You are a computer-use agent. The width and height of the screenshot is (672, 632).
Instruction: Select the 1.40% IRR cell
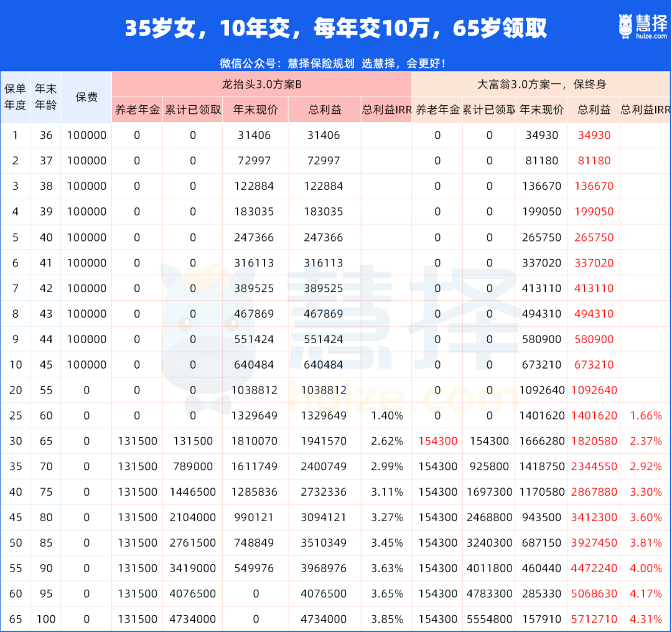386,415
